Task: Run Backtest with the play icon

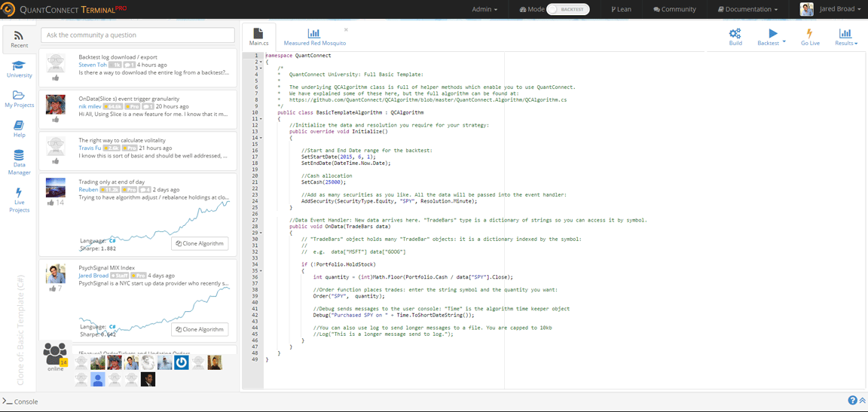Action: [x=772, y=34]
